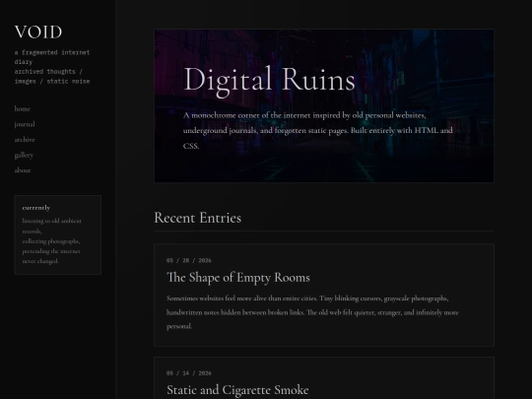Open entry The Shape of Empty Rooms
532x399 pixels.
(238, 277)
